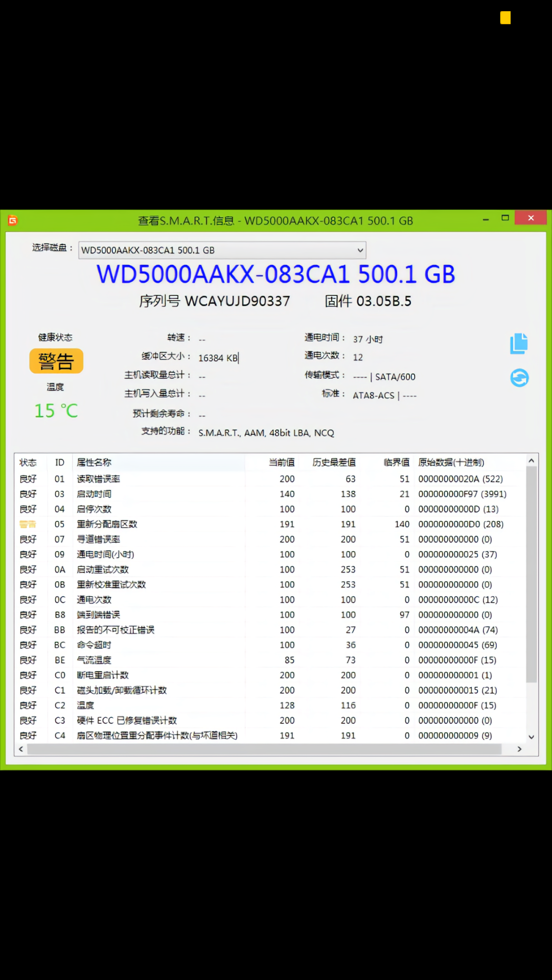Viewport: 552px width, 980px height.
Task: Select the 启动时间 row
Action: click(x=270, y=494)
